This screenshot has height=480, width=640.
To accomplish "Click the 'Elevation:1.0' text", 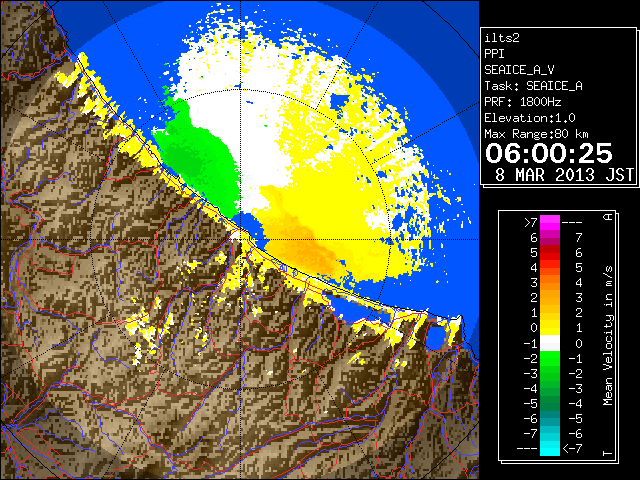I will click(530, 118).
